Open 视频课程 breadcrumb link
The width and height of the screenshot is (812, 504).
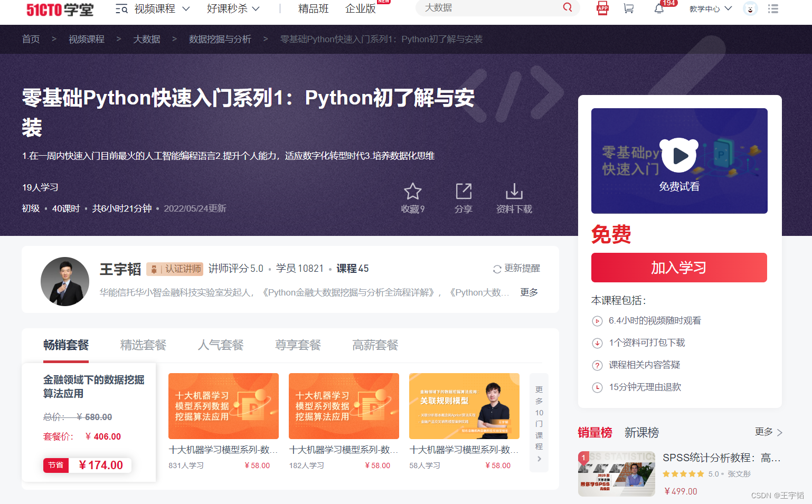(87, 39)
